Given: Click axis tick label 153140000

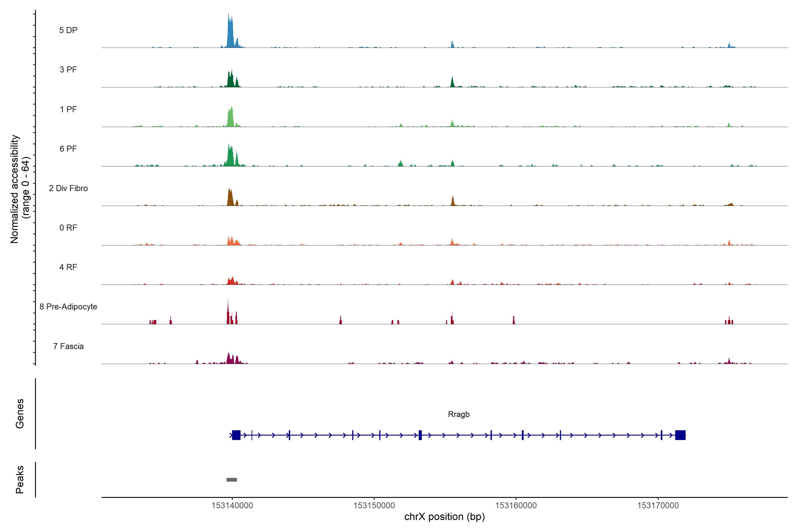Looking at the screenshot, I should (x=232, y=505).
